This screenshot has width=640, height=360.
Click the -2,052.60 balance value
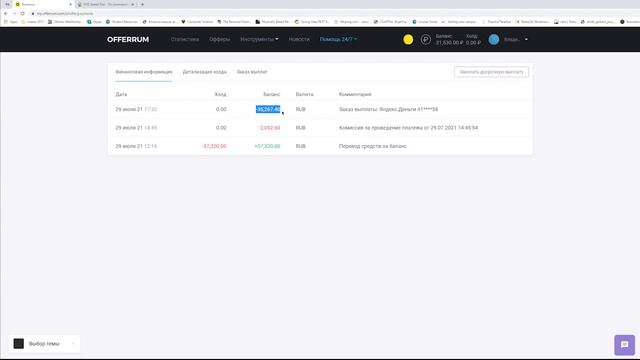[x=269, y=128]
